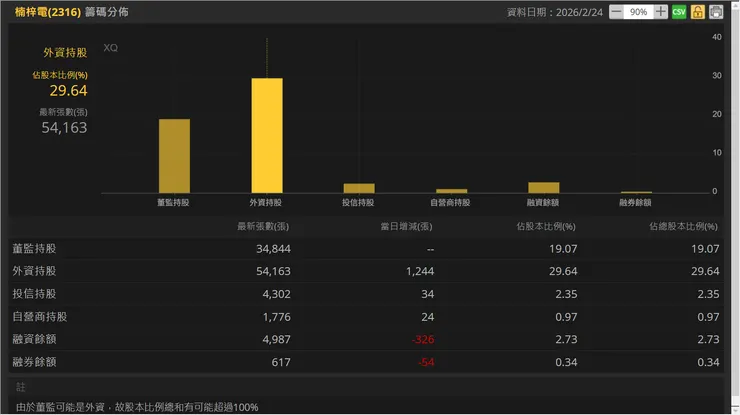Click the 佔股本比例(%) column header
740x415 pixels.
[546, 227]
